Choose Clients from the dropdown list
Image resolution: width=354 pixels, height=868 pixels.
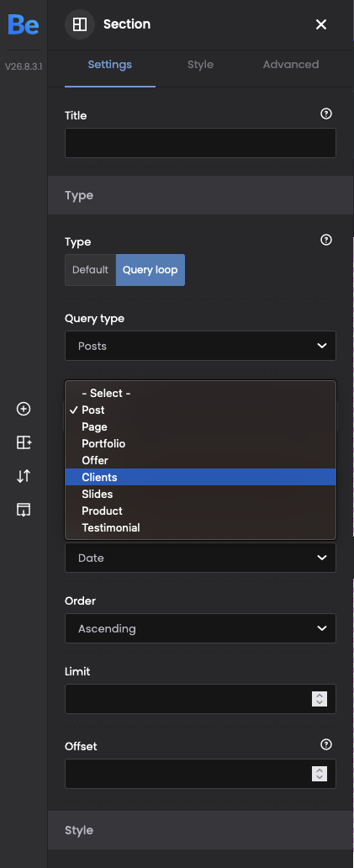200,477
